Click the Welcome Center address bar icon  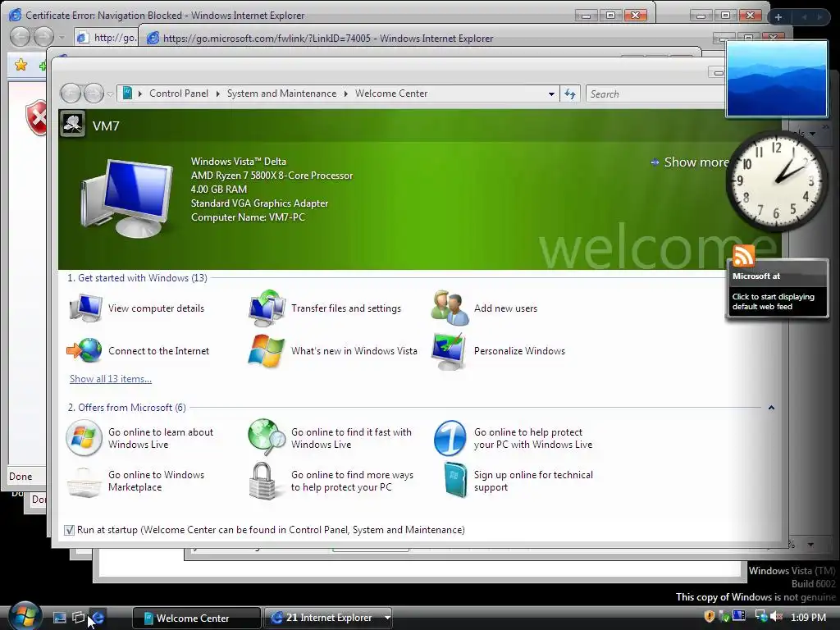(x=127, y=94)
